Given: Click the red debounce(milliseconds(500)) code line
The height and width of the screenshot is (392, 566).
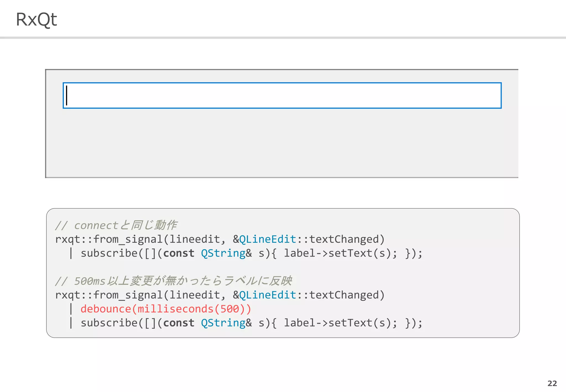Looking at the screenshot, I should [166, 309].
